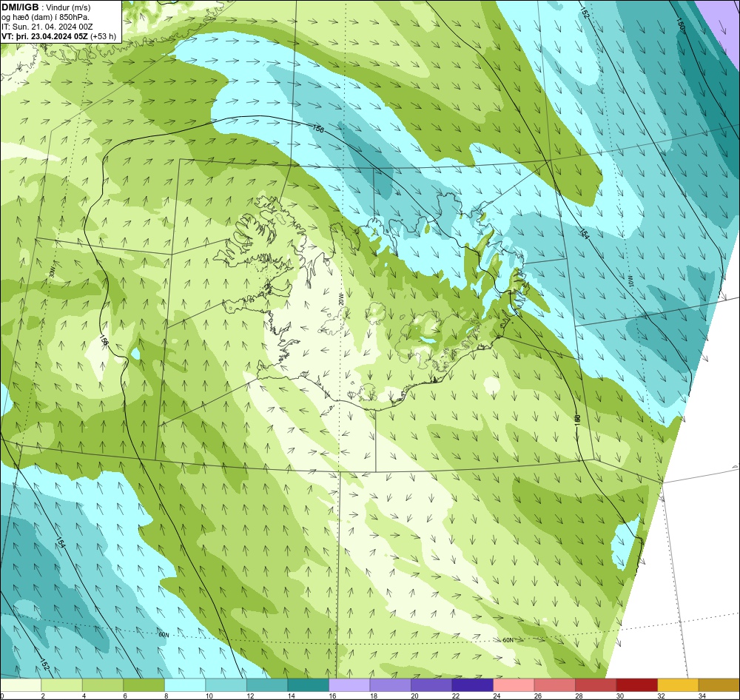Viewport: 740px width, 700px height.
Task: Click the 152 contour label near the bottom-left corner
Action: click(44, 665)
